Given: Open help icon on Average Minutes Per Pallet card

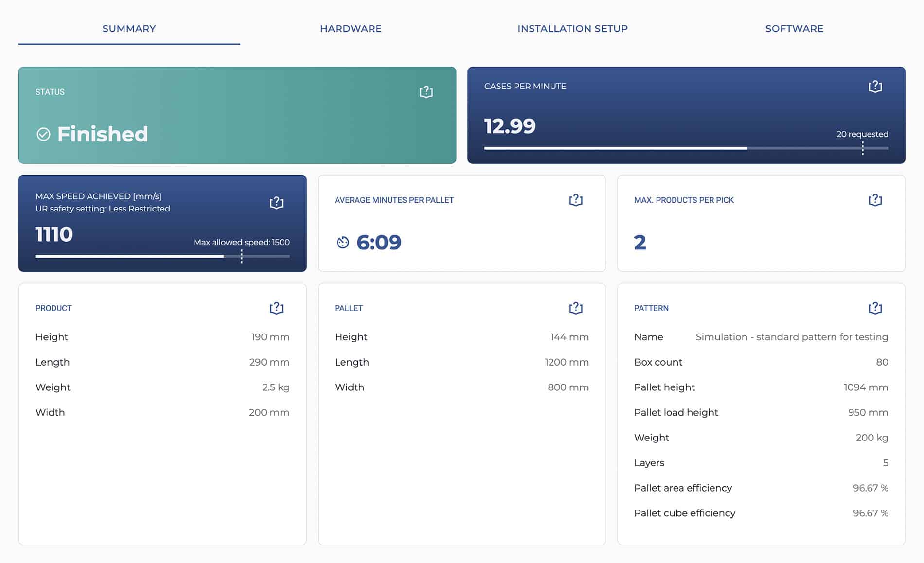Looking at the screenshot, I should [576, 200].
